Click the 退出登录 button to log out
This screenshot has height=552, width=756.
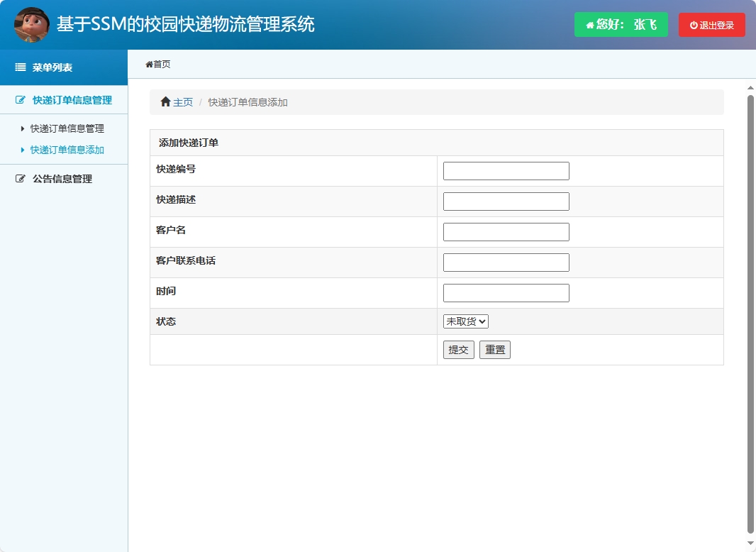[x=711, y=24]
